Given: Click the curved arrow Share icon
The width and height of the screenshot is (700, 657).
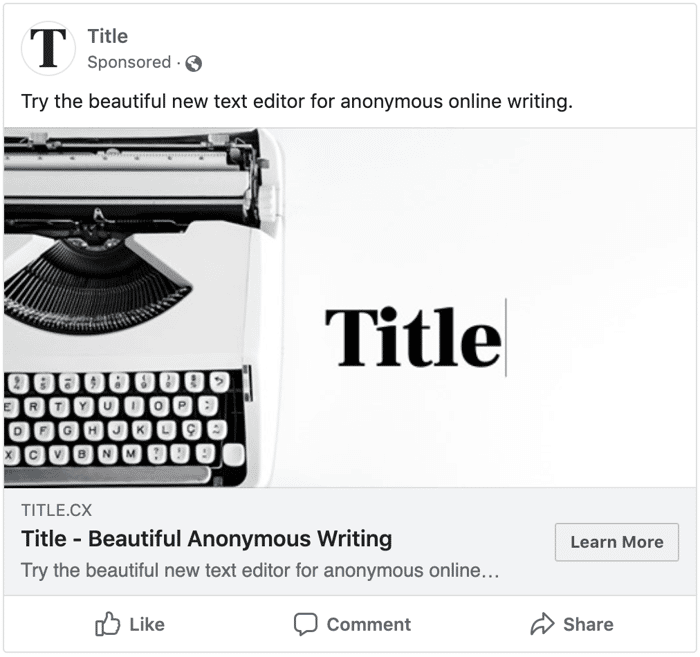Looking at the screenshot, I should (x=542, y=624).
